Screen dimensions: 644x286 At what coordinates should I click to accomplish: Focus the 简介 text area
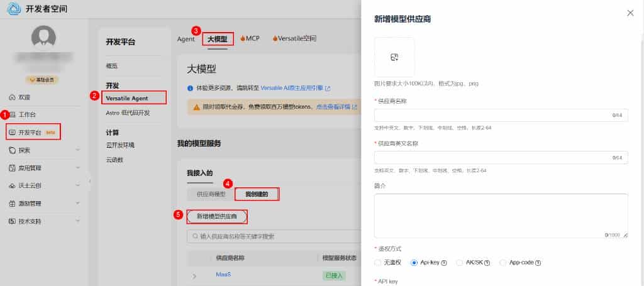coord(501,216)
